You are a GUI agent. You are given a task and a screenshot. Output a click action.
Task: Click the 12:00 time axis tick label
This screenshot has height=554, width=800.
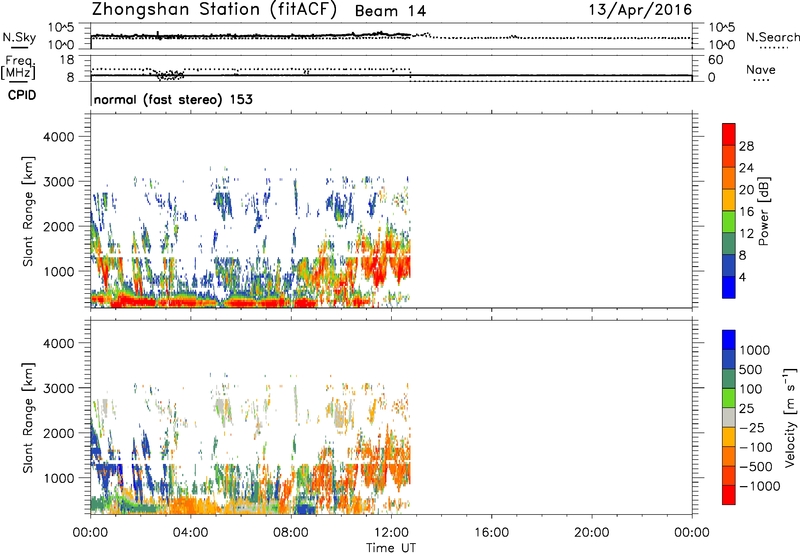pyautogui.click(x=391, y=533)
